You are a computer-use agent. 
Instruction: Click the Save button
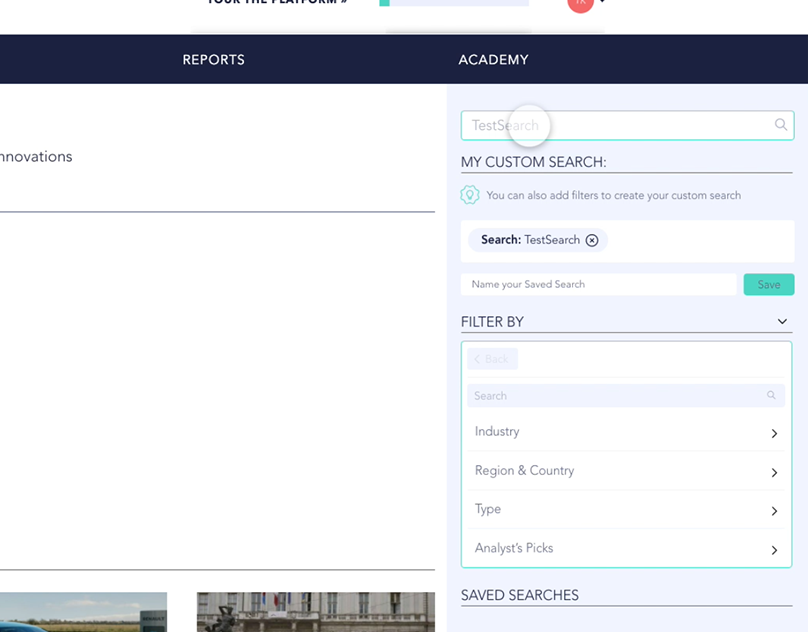[768, 285]
